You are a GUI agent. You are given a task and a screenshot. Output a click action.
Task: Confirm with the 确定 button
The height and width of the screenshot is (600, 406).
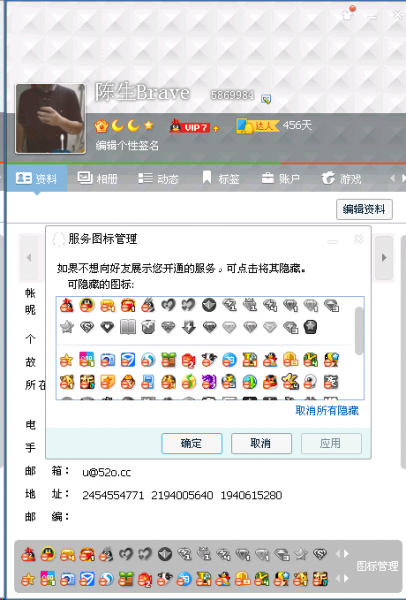coord(192,443)
